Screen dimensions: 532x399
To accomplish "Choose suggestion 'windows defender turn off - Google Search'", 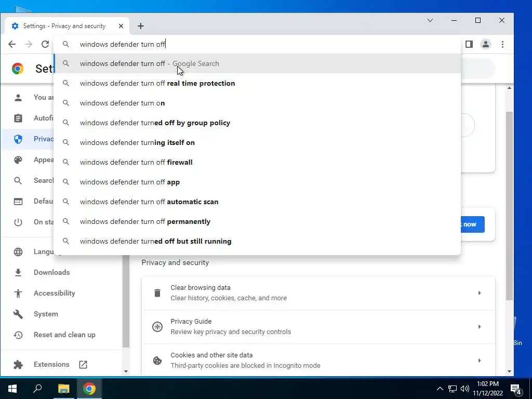I will 257,63.
